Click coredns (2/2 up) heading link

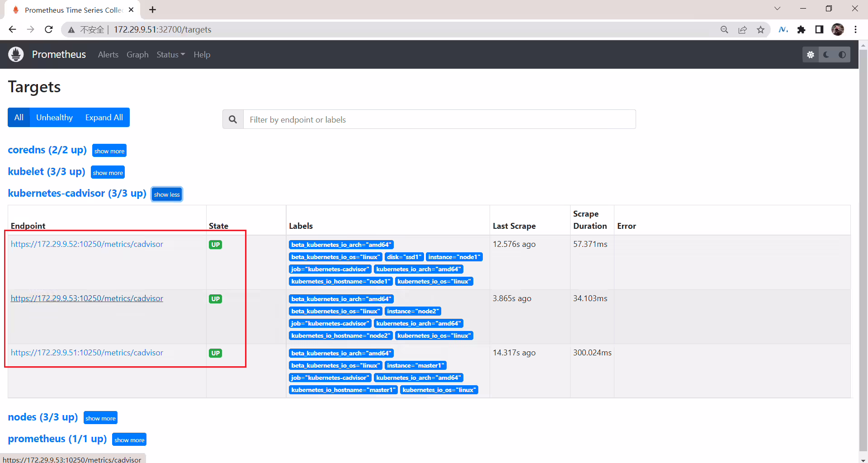pos(47,150)
